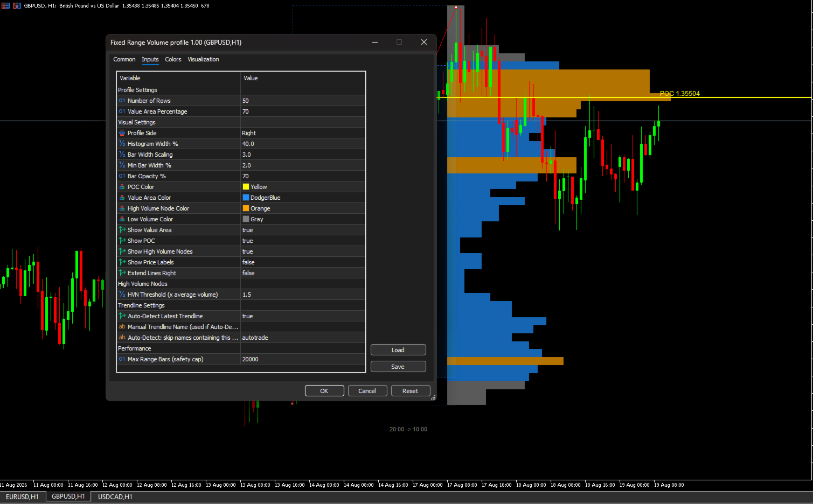Click the Min Bar Width % double icon
The image size is (813, 504).
pos(122,165)
